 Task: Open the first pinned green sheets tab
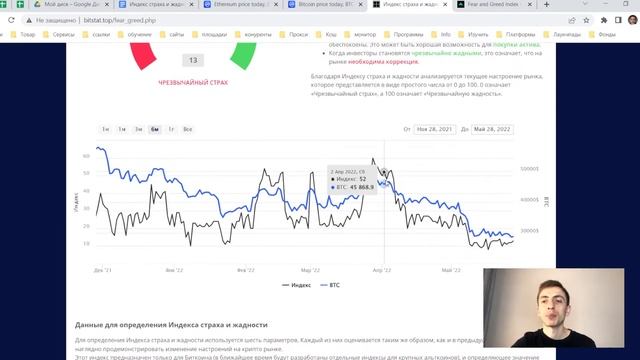pyautogui.click(x=3, y=4)
